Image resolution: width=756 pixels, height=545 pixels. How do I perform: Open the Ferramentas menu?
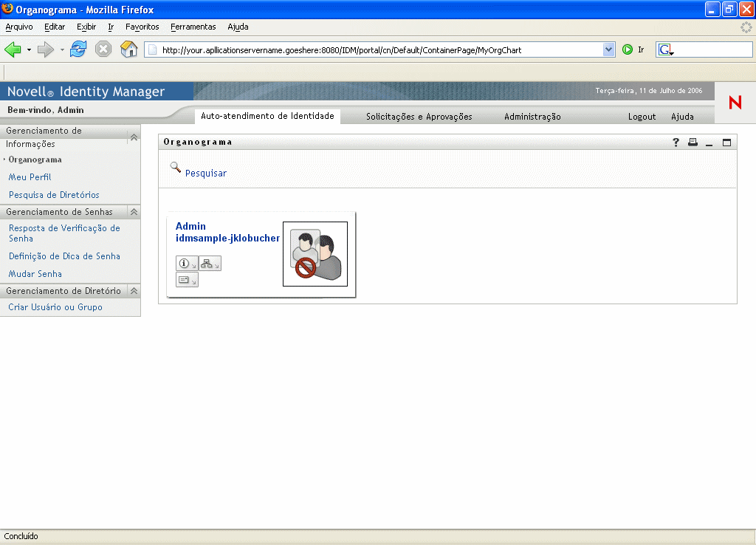(193, 27)
